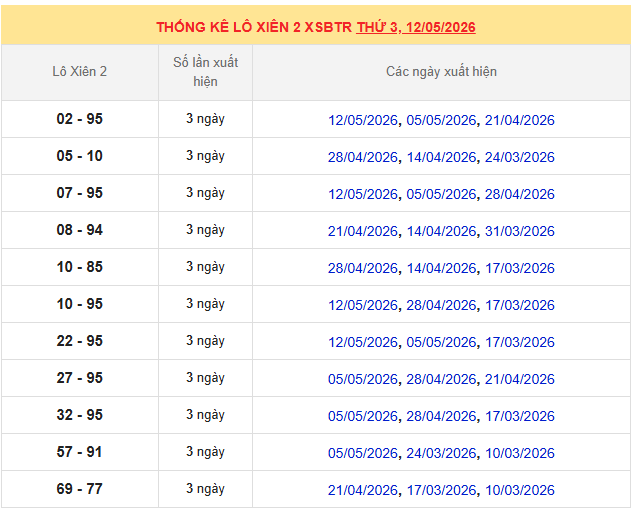The image size is (640, 513).
Task: Click '3 ngày' in the 05 - 10 row
Action: coord(205,156)
